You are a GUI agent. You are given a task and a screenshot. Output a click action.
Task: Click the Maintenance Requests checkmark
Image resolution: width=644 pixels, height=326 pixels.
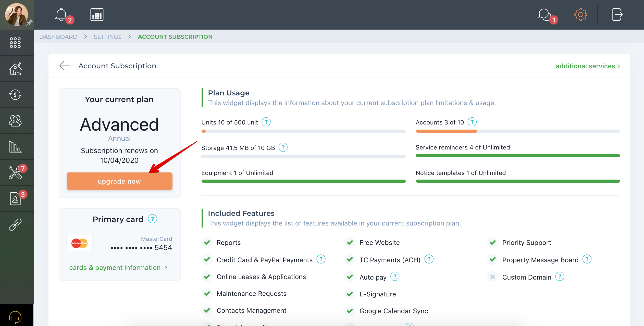click(207, 293)
